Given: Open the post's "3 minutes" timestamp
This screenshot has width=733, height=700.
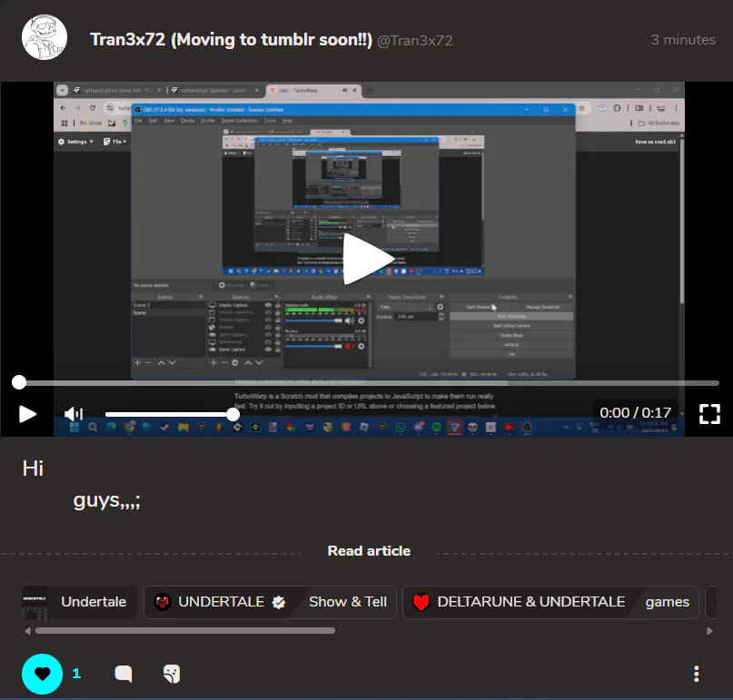Looking at the screenshot, I should (683, 40).
